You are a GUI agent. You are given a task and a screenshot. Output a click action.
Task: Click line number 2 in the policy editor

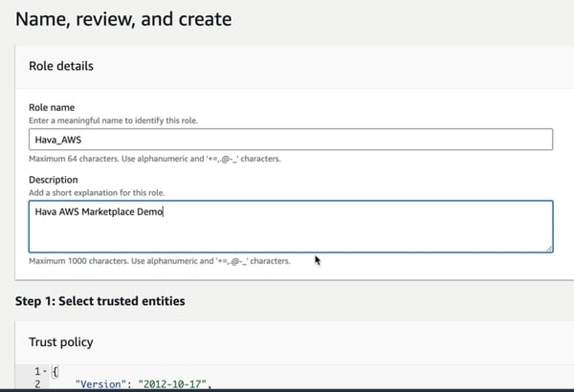[x=35, y=385]
